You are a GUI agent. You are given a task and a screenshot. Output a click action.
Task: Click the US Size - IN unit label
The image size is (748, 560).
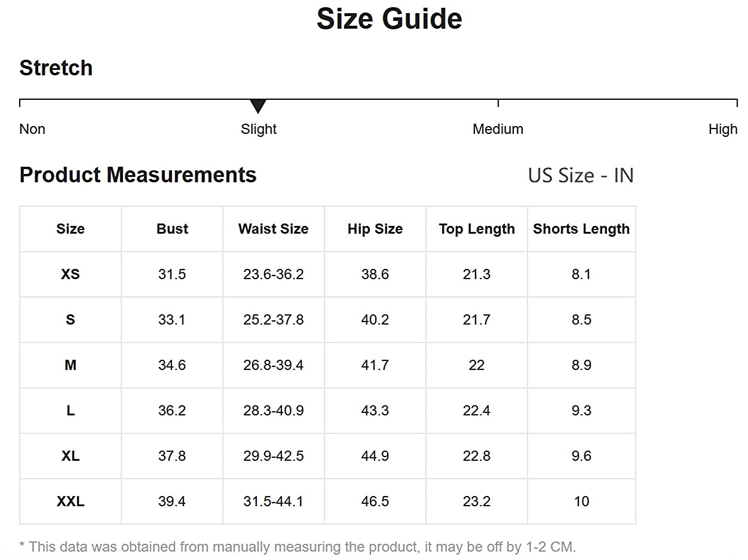coord(581,176)
